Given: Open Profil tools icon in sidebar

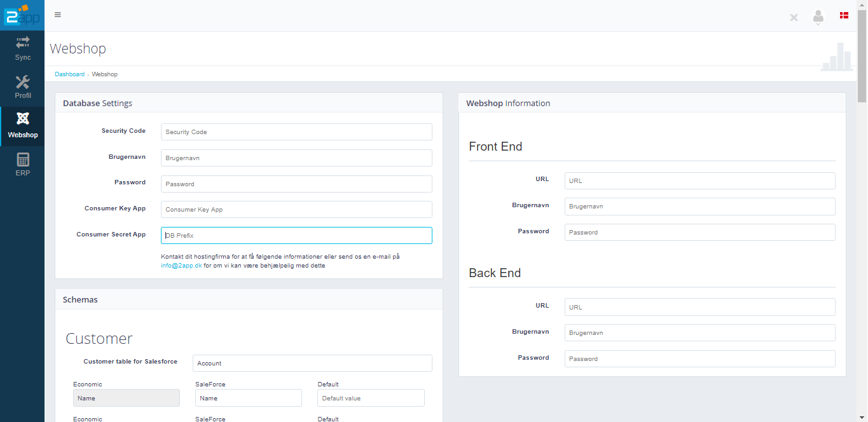Looking at the screenshot, I should pyautogui.click(x=23, y=82).
